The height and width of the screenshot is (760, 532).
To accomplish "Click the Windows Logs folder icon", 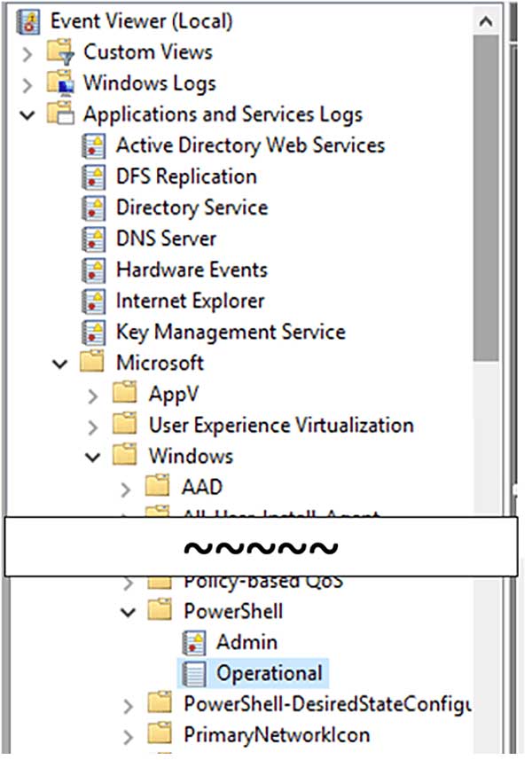I will click(x=60, y=83).
